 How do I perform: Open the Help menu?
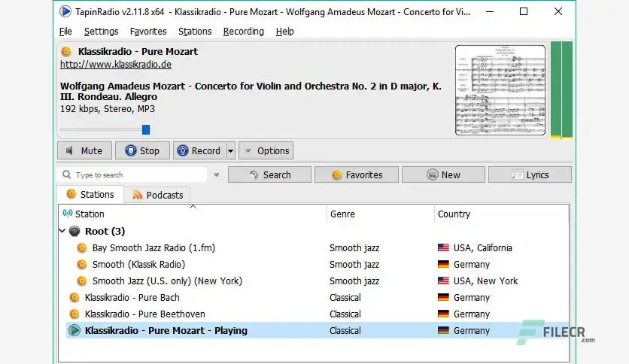click(x=285, y=32)
